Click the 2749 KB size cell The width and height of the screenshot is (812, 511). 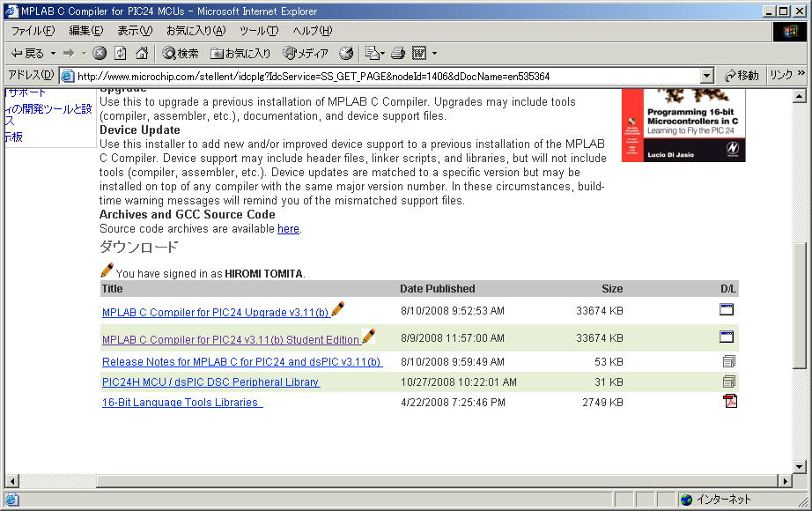click(602, 402)
